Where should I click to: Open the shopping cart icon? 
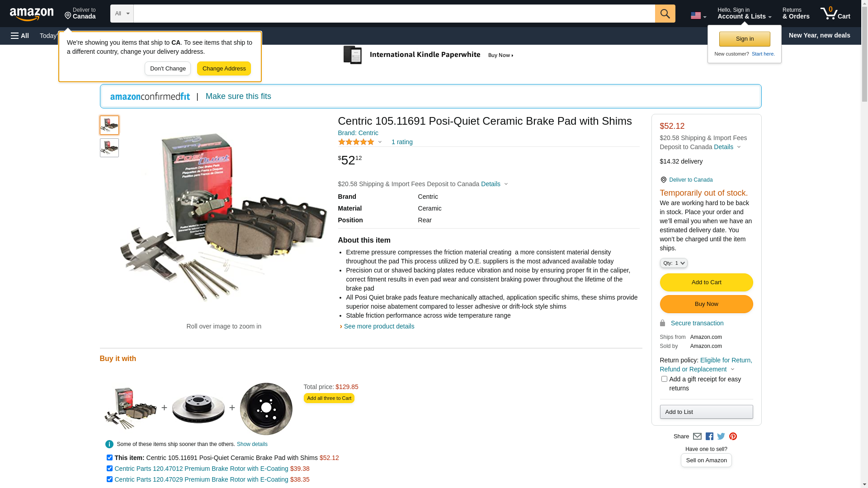pos(835,14)
